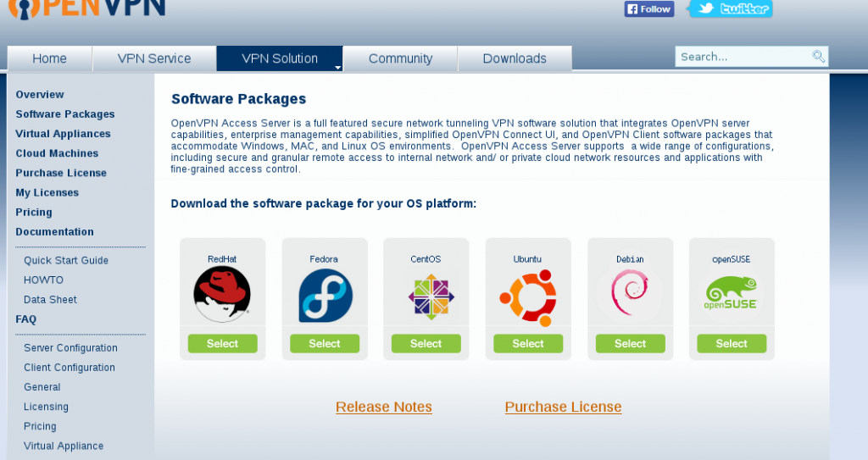Click Select under Ubuntu
The image size is (868, 460).
click(528, 344)
